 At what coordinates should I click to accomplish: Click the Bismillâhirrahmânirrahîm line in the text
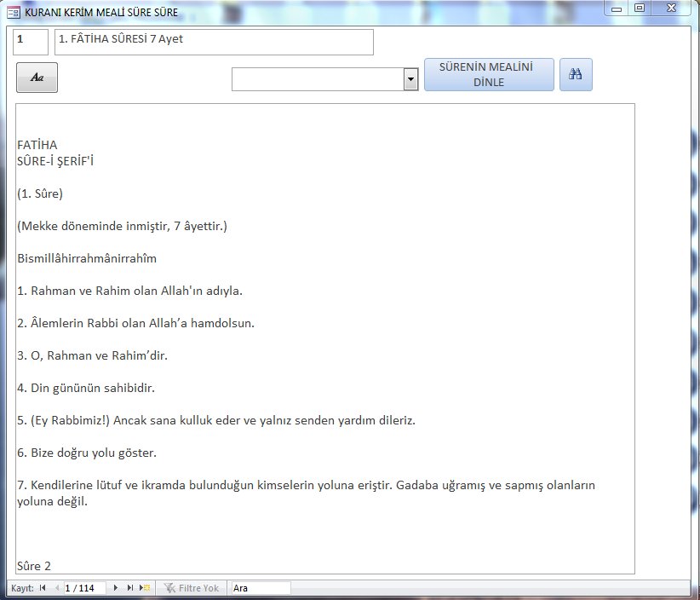tap(87, 258)
